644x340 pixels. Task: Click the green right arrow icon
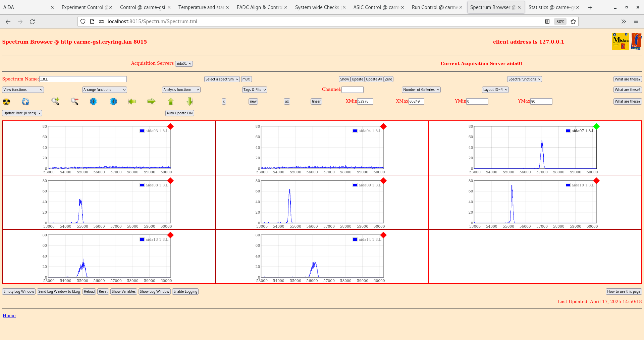click(151, 101)
